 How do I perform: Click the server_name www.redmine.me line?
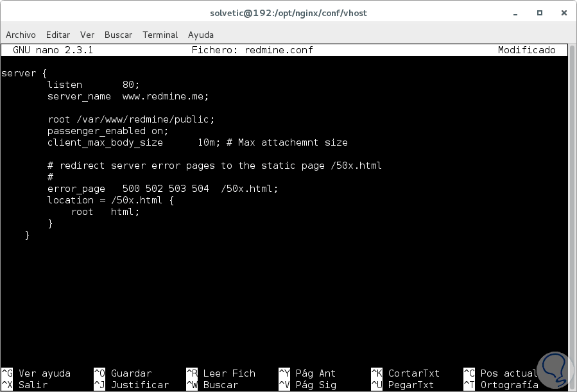(x=126, y=96)
